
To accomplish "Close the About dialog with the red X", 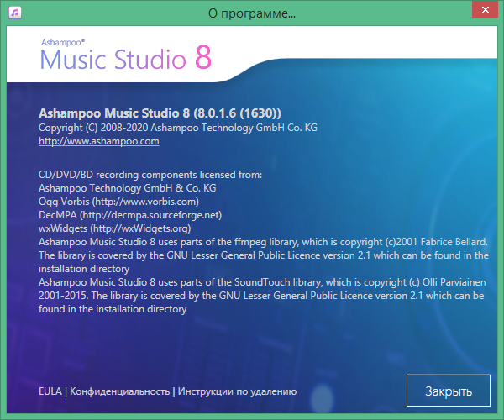I will pos(485,9).
